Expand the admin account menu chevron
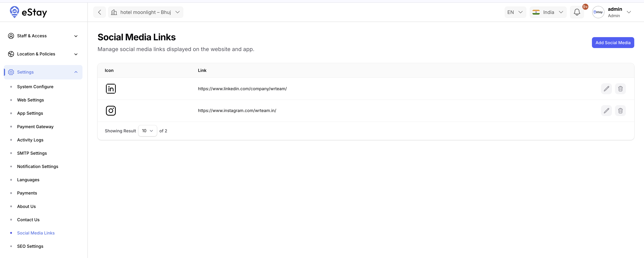This screenshot has height=258, width=644. click(629, 12)
